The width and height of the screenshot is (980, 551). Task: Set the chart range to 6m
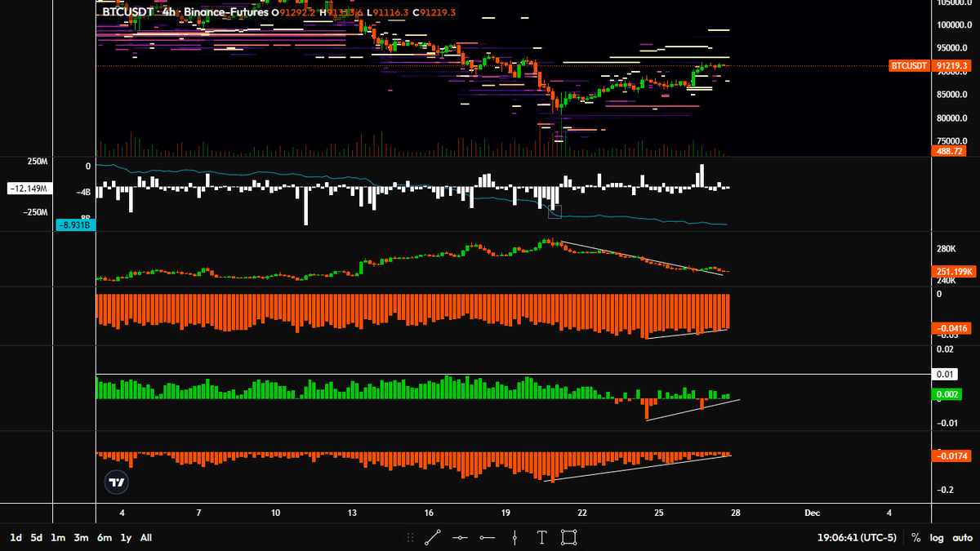coord(104,538)
